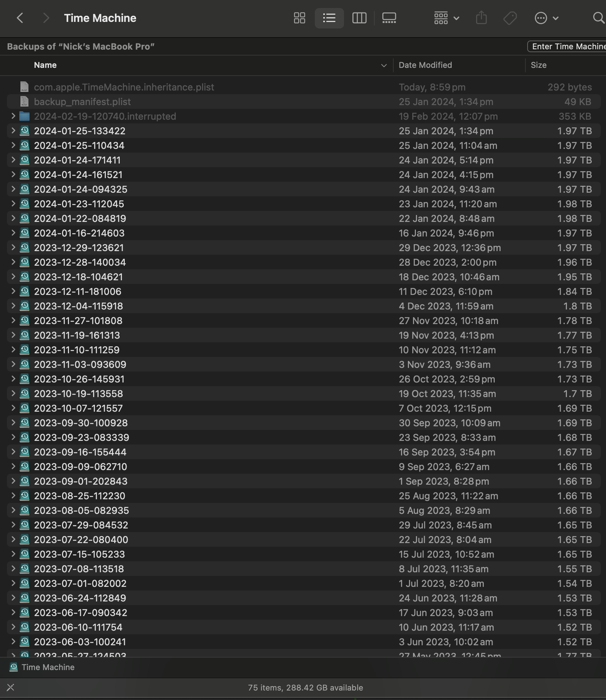This screenshot has height=700, width=606.
Task: Open the More actions ellipsis menu
Action: [x=547, y=18]
